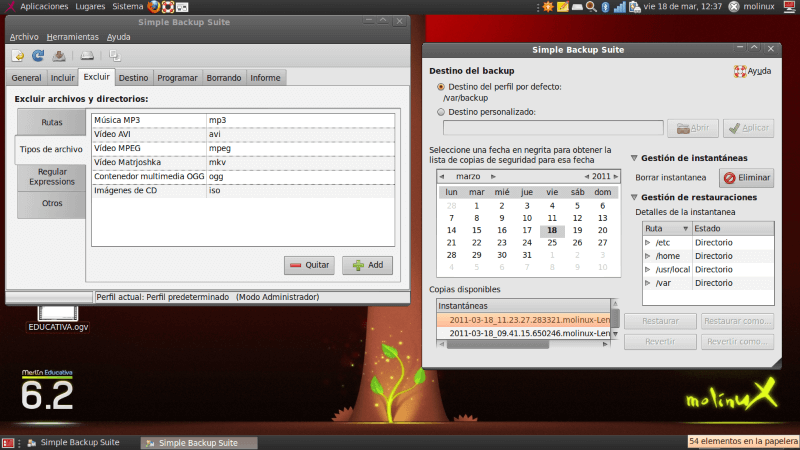Screen dimensions: 800x450
Task: Open the network signal bars icon
Action: (x=619, y=7)
